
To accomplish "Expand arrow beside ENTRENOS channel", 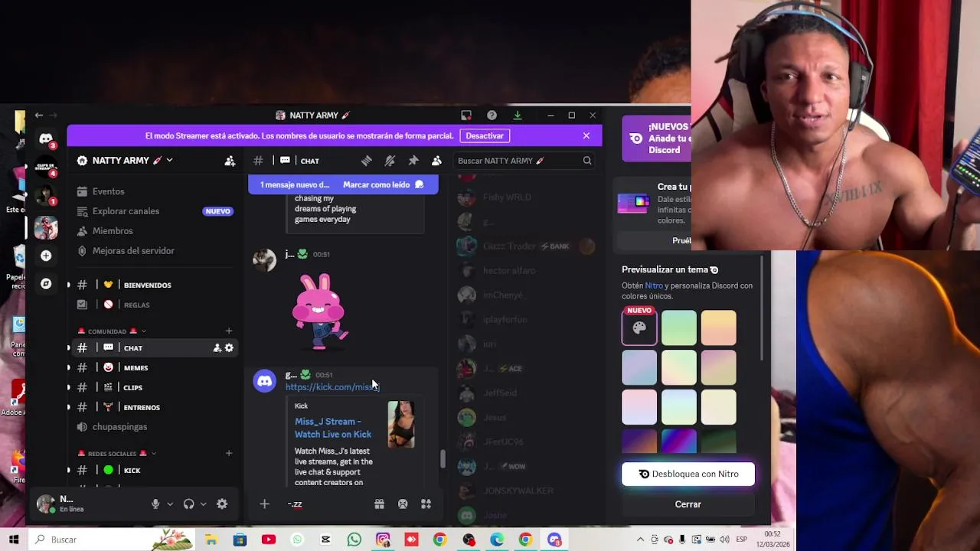I will 69,408.
